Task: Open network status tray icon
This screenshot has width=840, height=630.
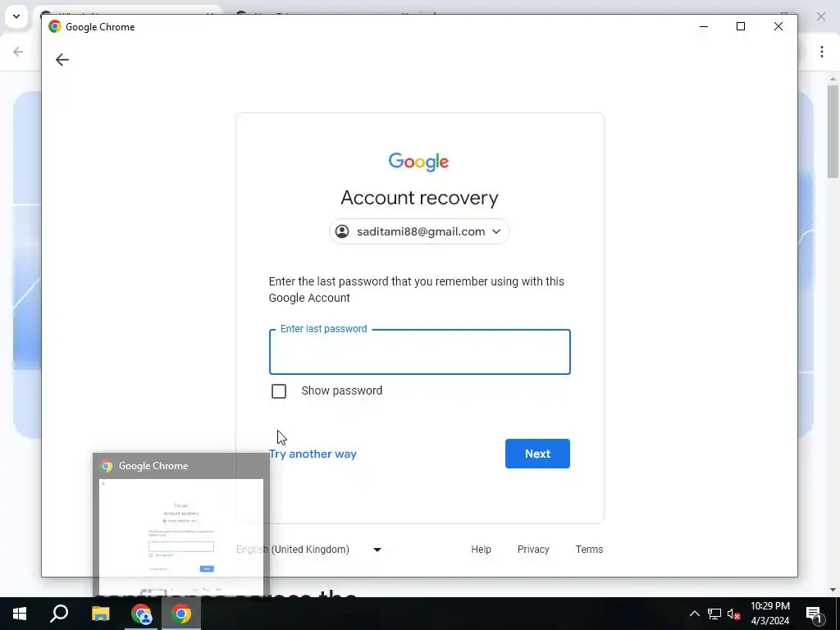Action: tap(714, 614)
